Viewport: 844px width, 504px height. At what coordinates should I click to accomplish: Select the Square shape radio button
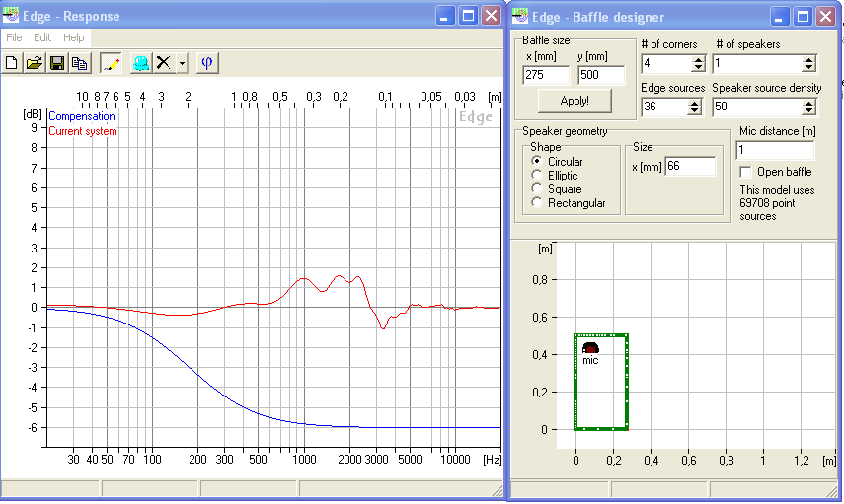coord(536,188)
